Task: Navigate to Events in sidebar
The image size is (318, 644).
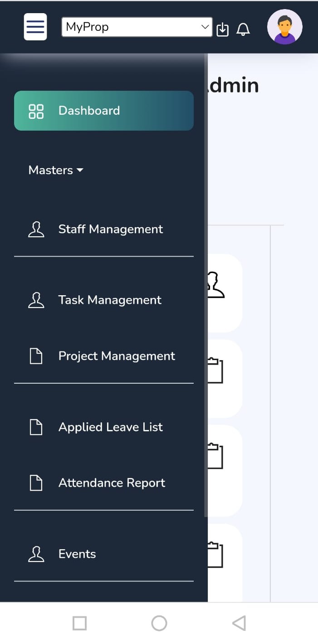Action: tap(77, 554)
